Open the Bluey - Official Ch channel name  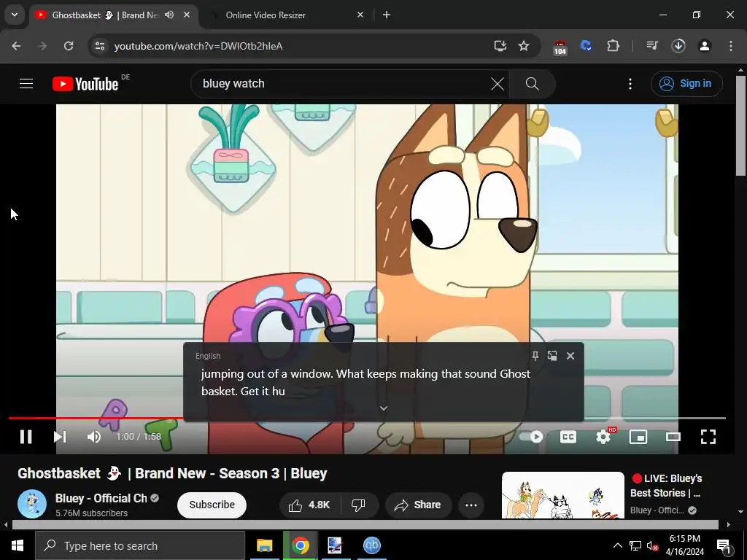[101, 498]
